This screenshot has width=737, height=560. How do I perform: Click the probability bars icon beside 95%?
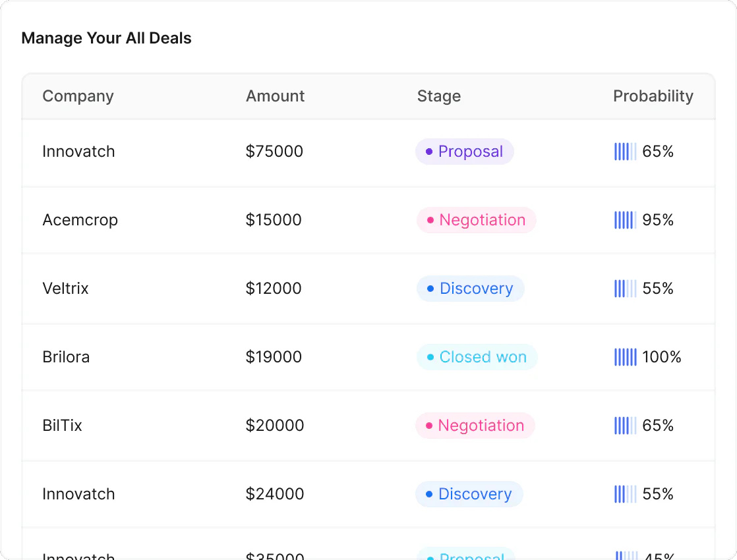[624, 220]
